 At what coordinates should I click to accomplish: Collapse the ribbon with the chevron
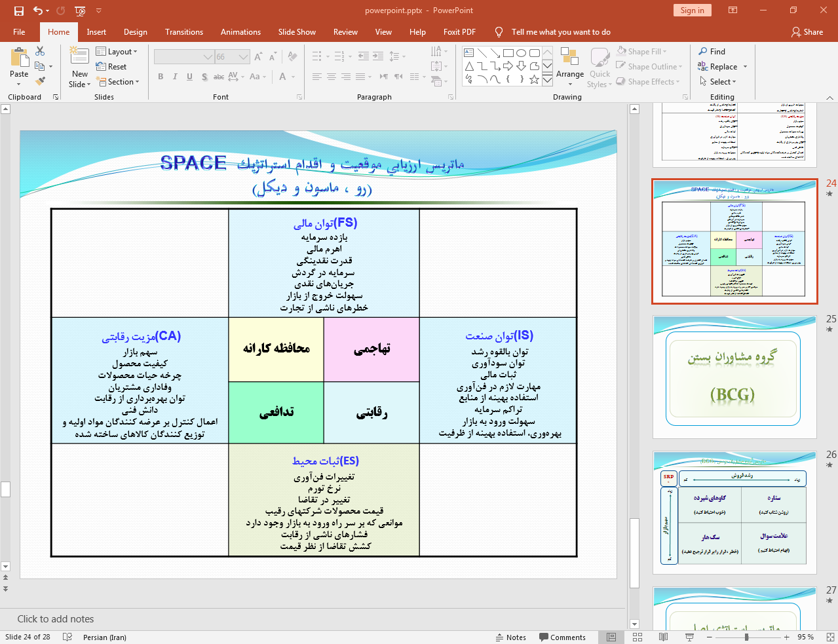coord(829,97)
